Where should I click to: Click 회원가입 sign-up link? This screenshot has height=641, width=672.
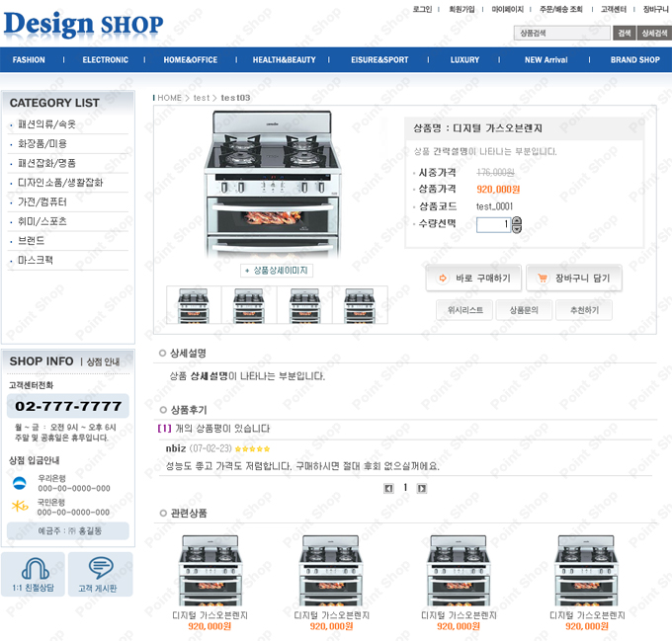tap(462, 9)
